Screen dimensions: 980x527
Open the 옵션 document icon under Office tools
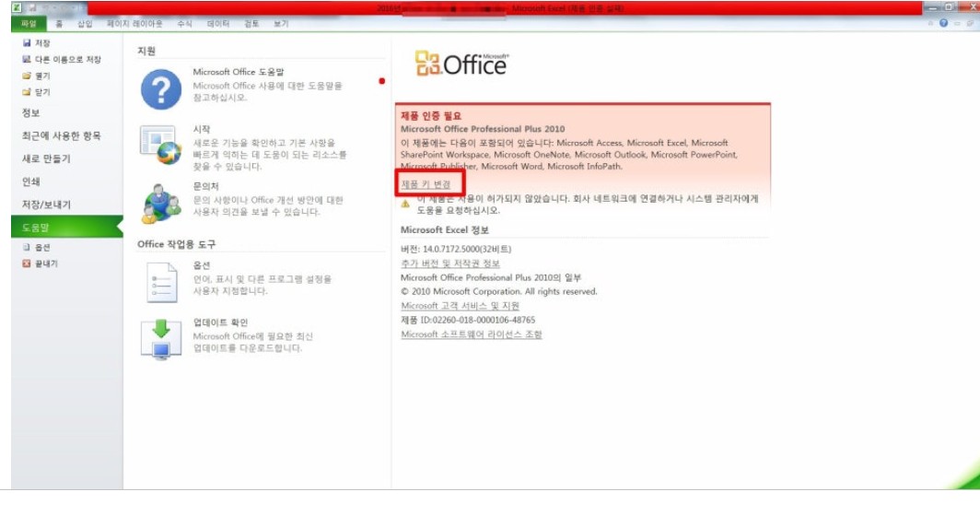161,282
